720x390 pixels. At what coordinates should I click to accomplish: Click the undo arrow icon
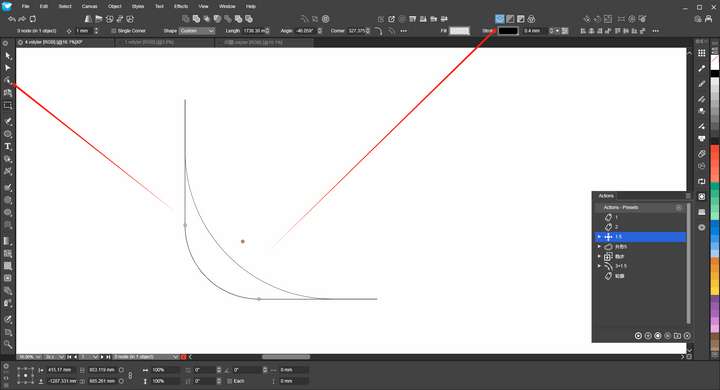click(12, 19)
